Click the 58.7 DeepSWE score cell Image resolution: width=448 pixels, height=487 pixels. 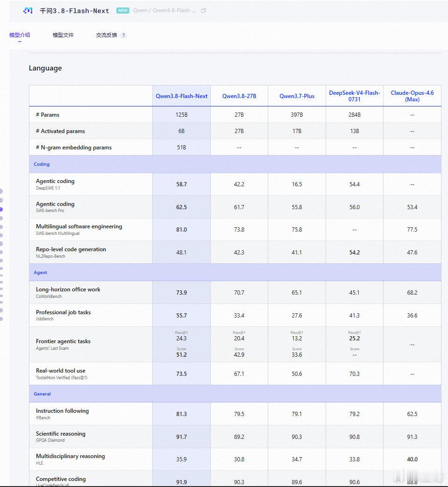(181, 184)
